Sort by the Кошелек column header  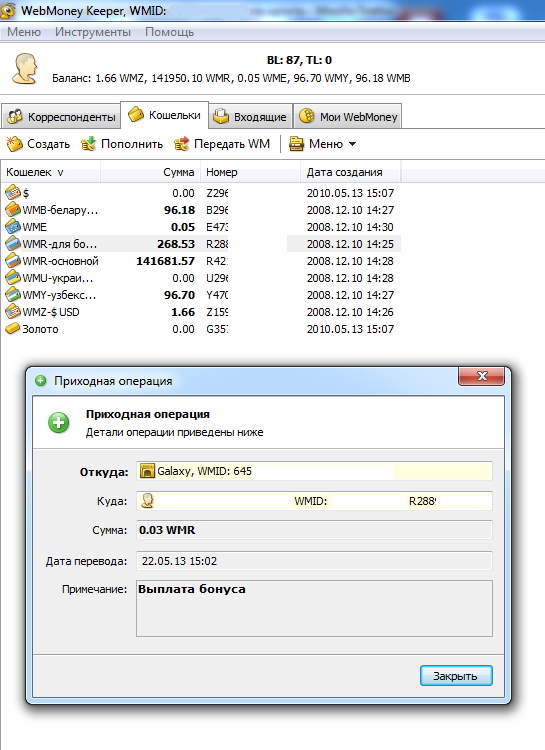point(50,172)
